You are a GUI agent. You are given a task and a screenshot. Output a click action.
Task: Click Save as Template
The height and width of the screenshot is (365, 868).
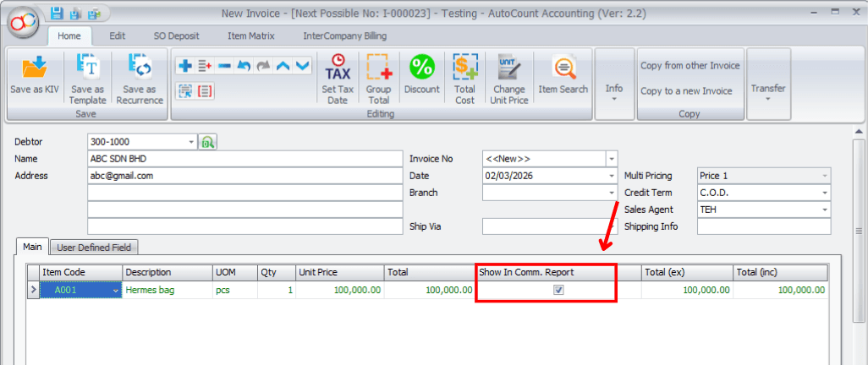[88, 78]
